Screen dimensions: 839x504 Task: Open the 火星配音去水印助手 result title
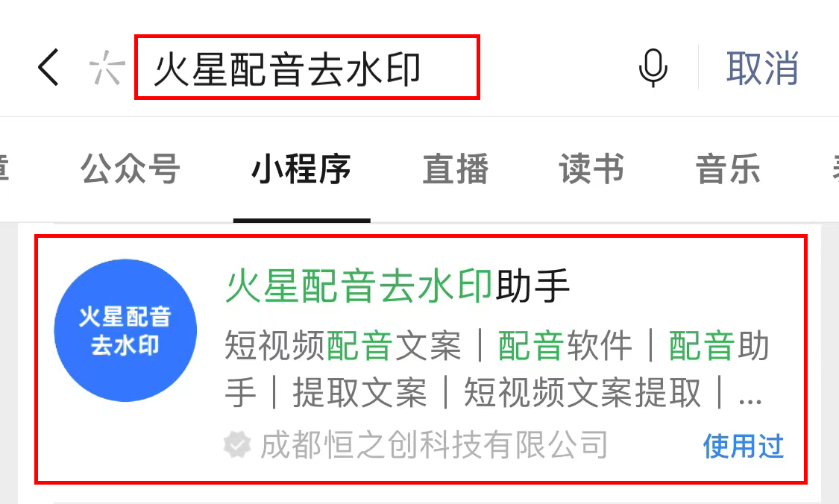397,286
